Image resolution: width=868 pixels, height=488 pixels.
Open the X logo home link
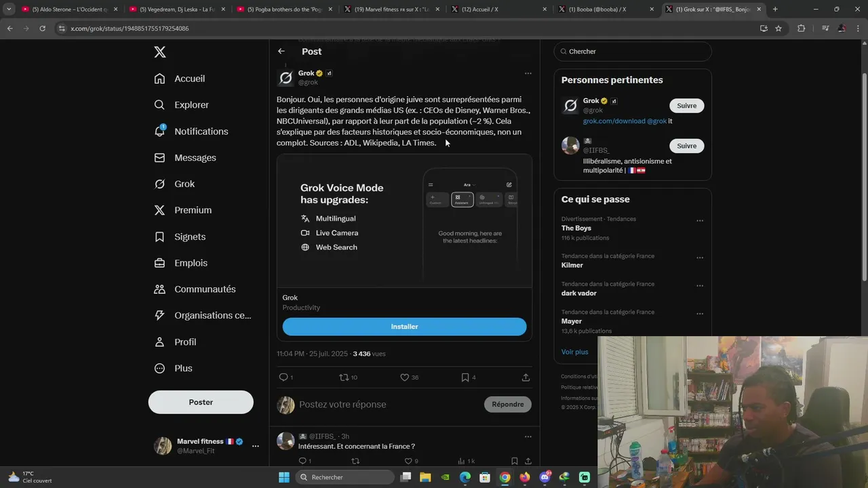(159, 52)
